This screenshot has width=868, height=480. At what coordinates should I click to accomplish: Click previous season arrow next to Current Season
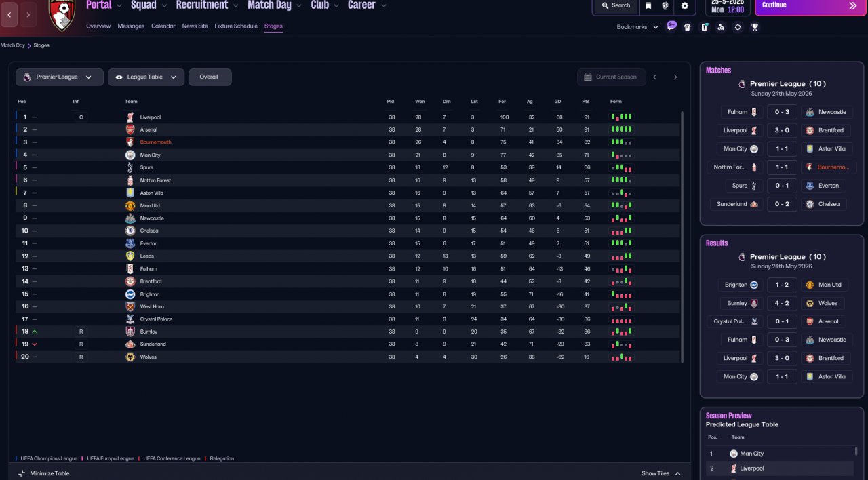tap(654, 77)
